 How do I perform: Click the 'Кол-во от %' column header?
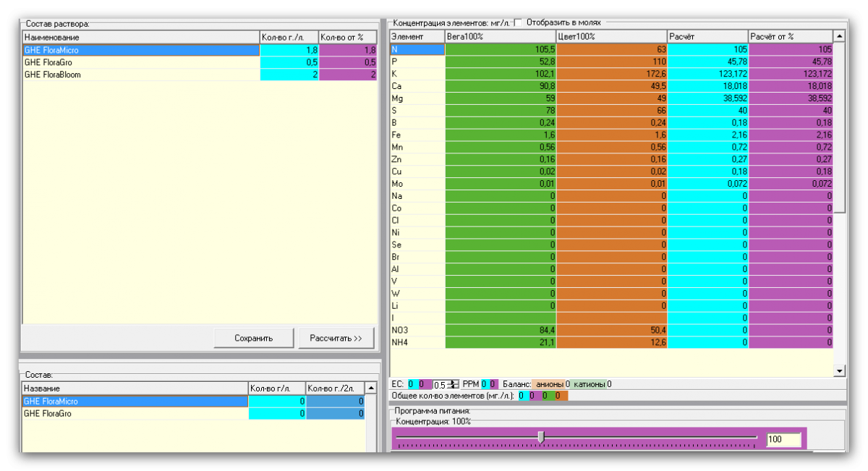348,37
